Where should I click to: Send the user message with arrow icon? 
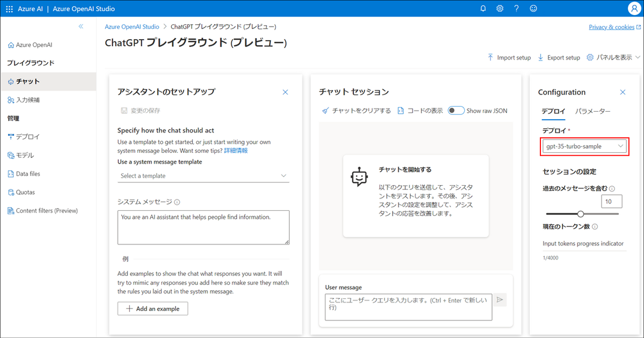click(500, 300)
